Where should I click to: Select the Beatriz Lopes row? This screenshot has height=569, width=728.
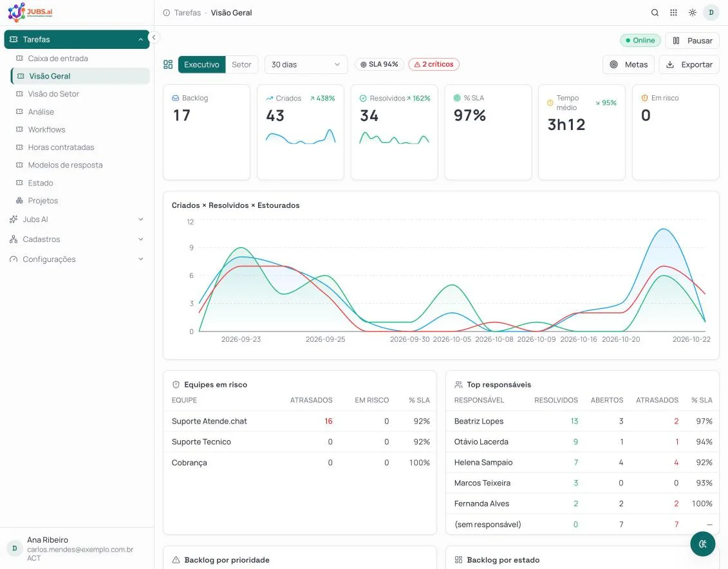point(583,421)
